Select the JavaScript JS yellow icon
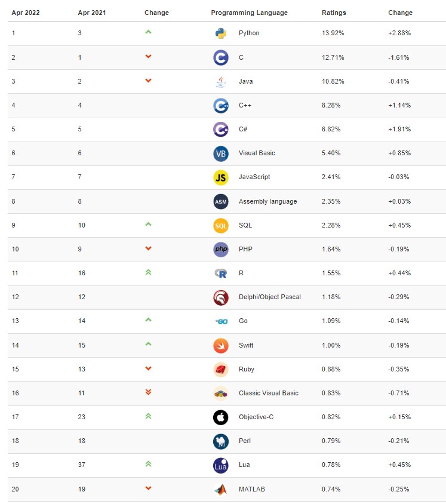The image size is (446, 504). pos(221,177)
